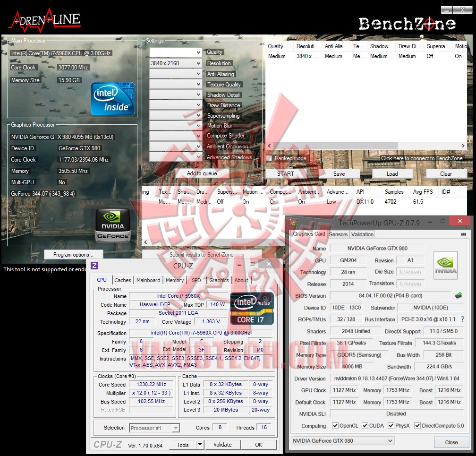Open Program options button
This screenshot has width=476, height=456.
click(x=73, y=255)
